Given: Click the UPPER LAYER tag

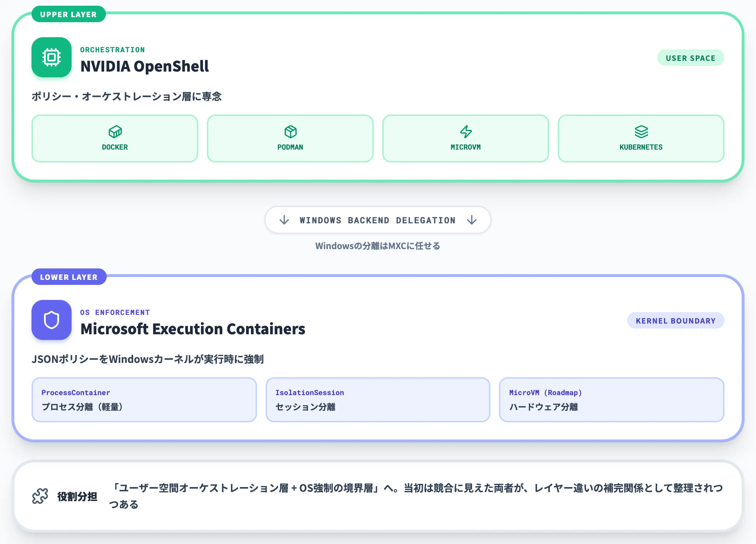Looking at the screenshot, I should (x=68, y=14).
